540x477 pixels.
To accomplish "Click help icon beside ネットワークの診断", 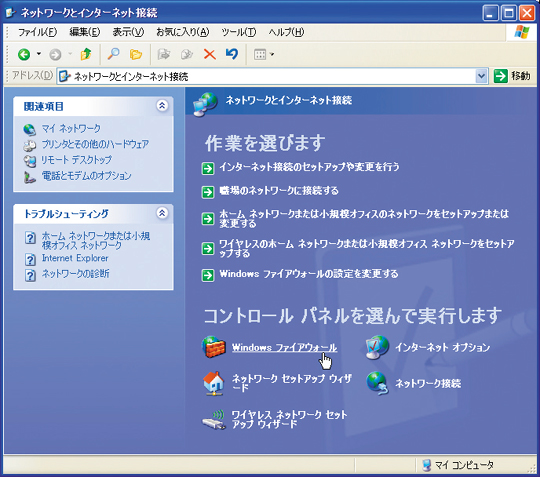I will (x=30, y=275).
